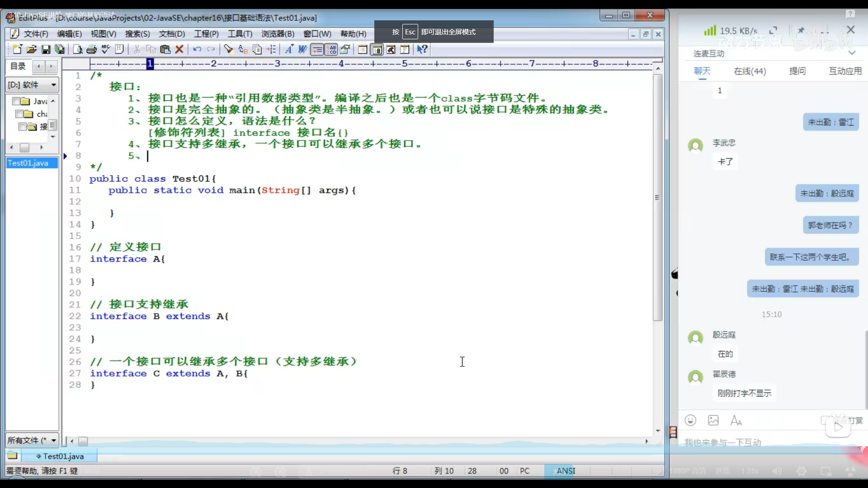Open the [D:] drive dropdown
This screenshot has width=868, height=488.
coord(53,84)
